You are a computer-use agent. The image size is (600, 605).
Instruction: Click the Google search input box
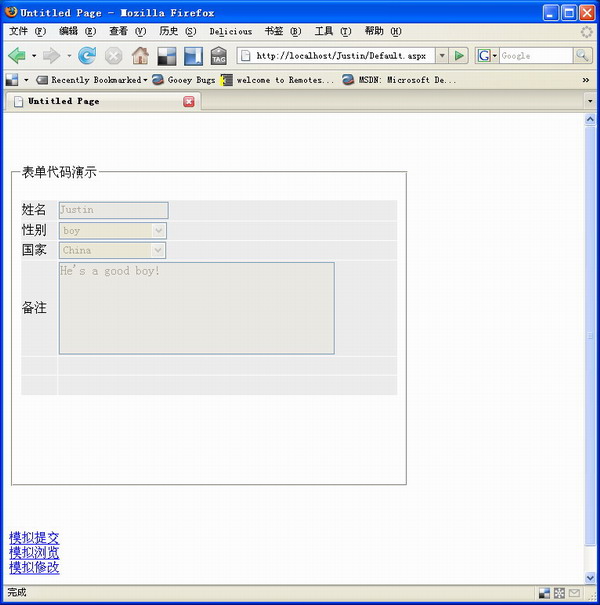[x=536, y=56]
